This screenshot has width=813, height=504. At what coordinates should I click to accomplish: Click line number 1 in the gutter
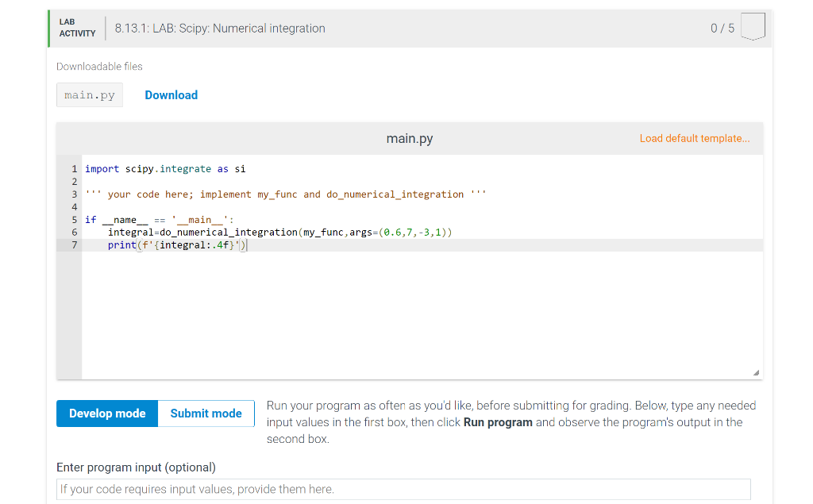74,168
